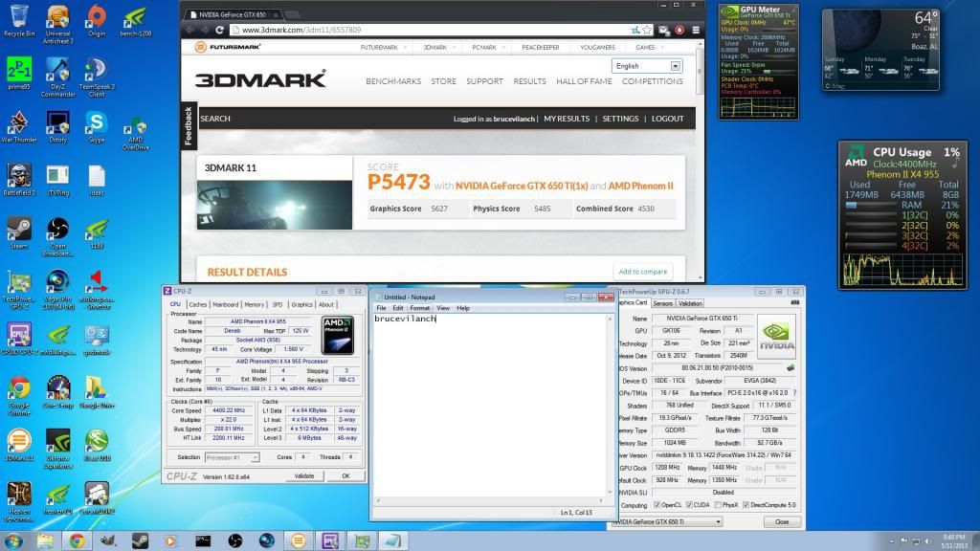This screenshot has height=551, width=980.
Task: Expand CPU-Z processor selection dropdown
Action: click(232, 457)
